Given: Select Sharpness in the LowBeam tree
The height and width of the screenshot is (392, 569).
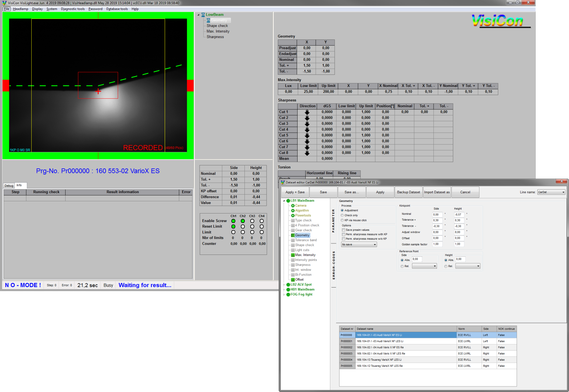Looking at the screenshot, I should click(x=215, y=37).
